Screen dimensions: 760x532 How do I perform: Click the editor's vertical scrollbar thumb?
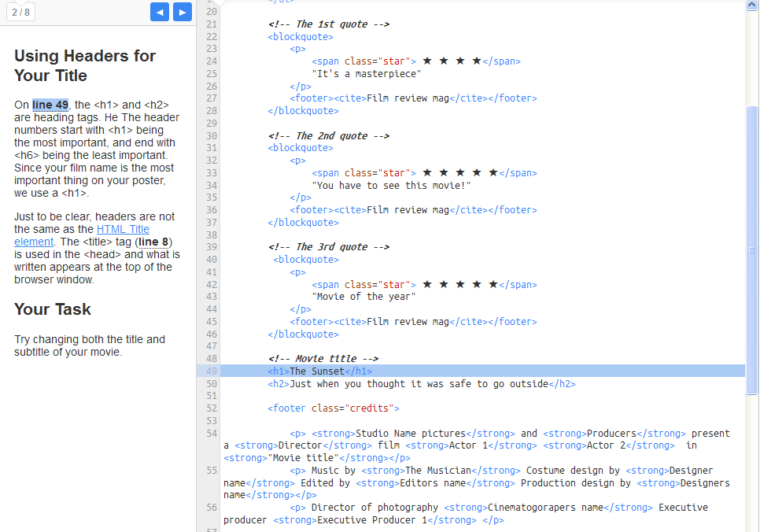tap(752, 250)
